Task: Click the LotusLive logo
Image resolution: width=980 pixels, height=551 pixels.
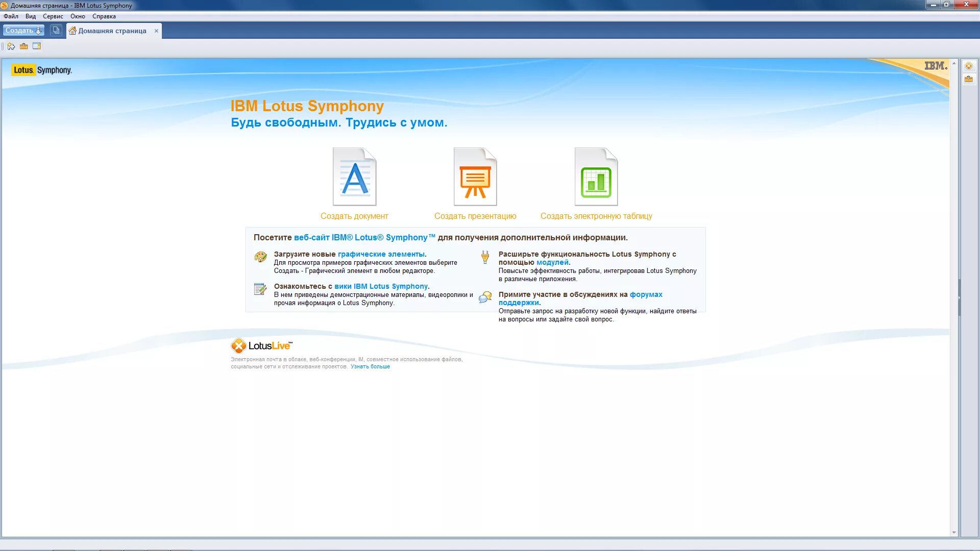Action: 262,346
